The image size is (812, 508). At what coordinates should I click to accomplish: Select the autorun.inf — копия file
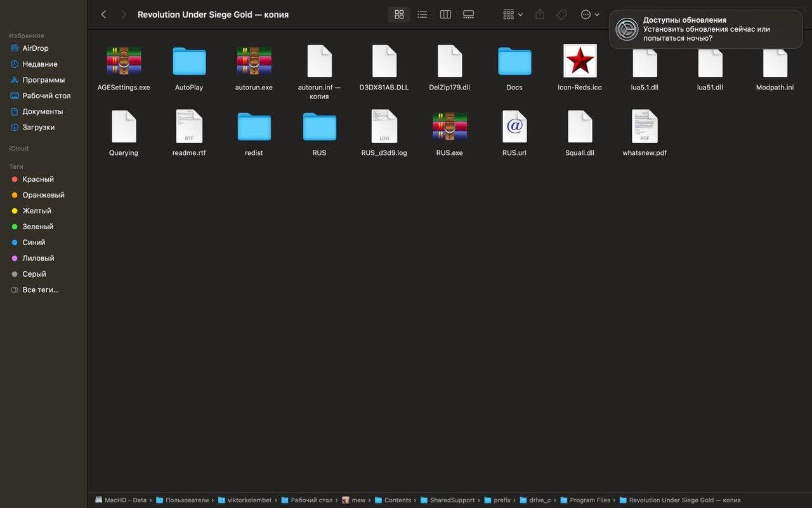[319, 62]
